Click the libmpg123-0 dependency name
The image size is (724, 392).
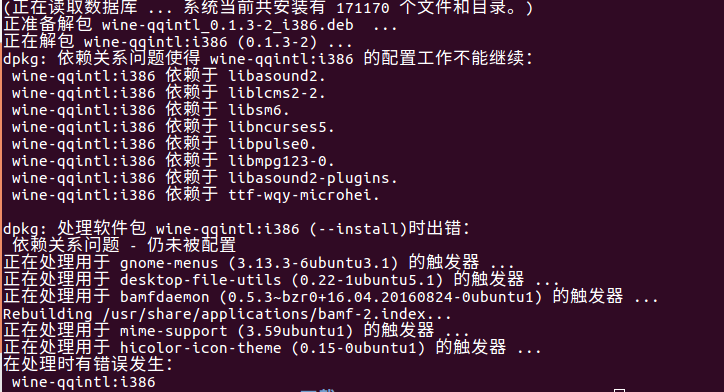278,161
